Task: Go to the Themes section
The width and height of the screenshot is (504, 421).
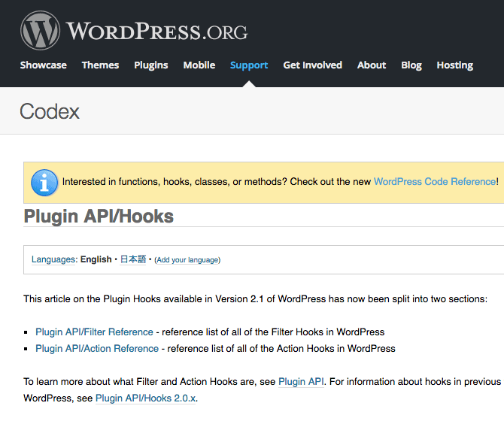Action: tap(100, 65)
